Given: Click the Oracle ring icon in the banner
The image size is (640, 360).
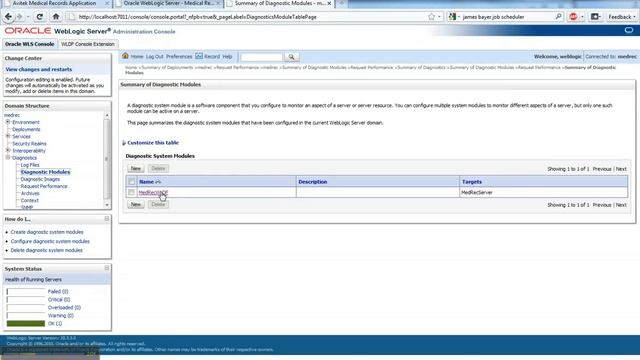Looking at the screenshot, I should pos(629,30).
